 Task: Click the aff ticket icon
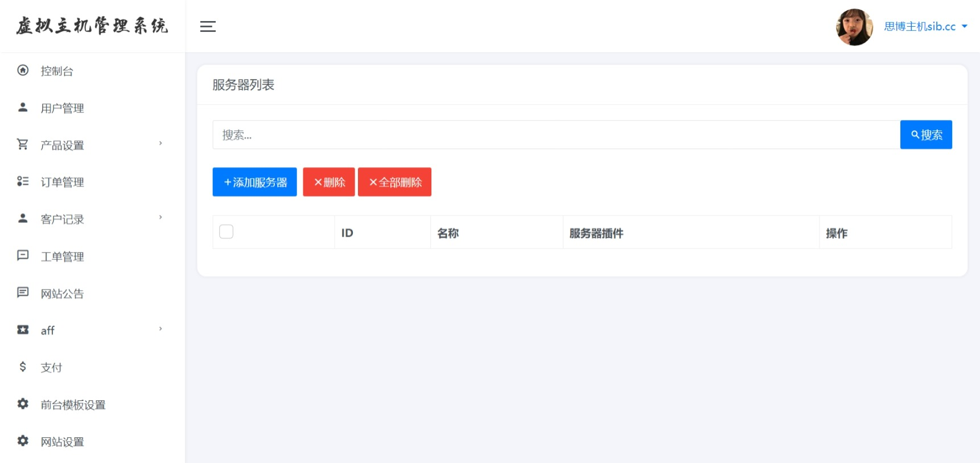23,330
